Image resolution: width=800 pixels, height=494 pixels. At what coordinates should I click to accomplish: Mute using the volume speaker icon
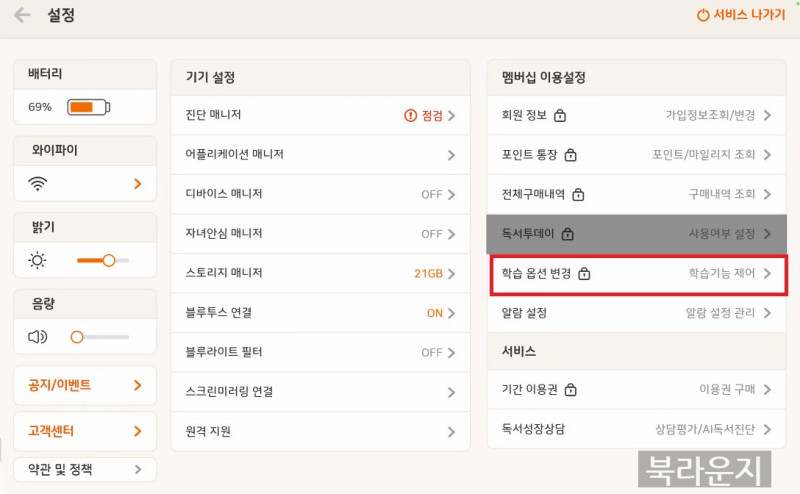38,337
